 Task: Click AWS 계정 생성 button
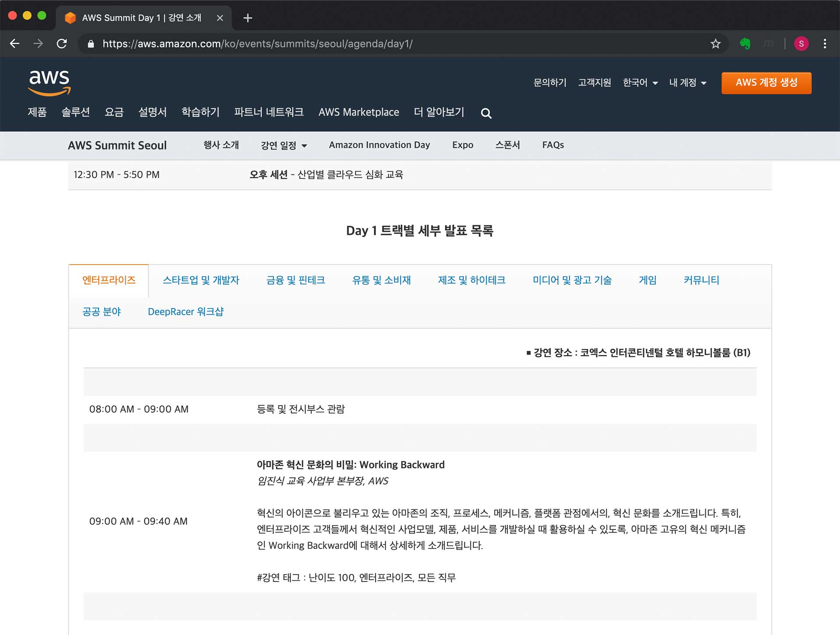tap(766, 83)
